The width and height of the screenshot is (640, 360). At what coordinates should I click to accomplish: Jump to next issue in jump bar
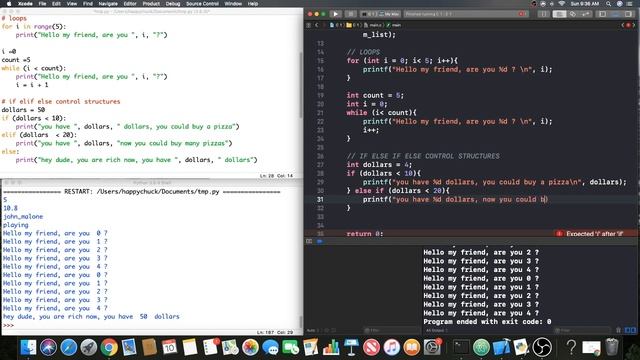point(634,25)
